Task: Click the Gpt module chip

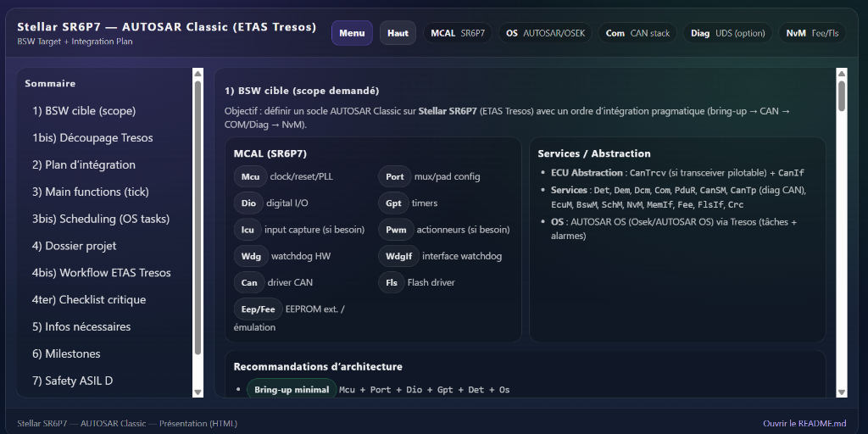Action: tap(393, 203)
